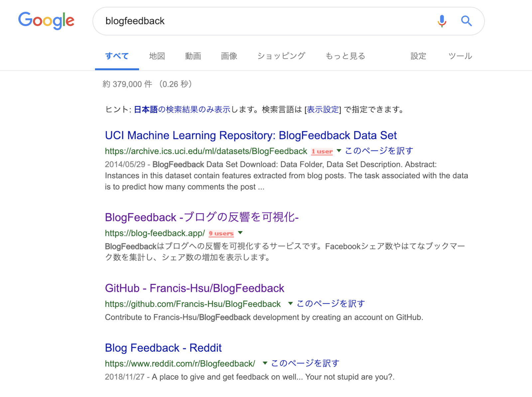Start voice search with the microphone icon
This screenshot has width=532, height=397.
(442, 21)
